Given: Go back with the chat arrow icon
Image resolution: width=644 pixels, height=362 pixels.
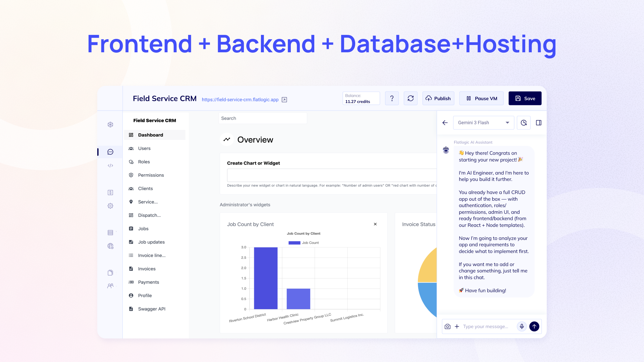Looking at the screenshot, I should 445,123.
